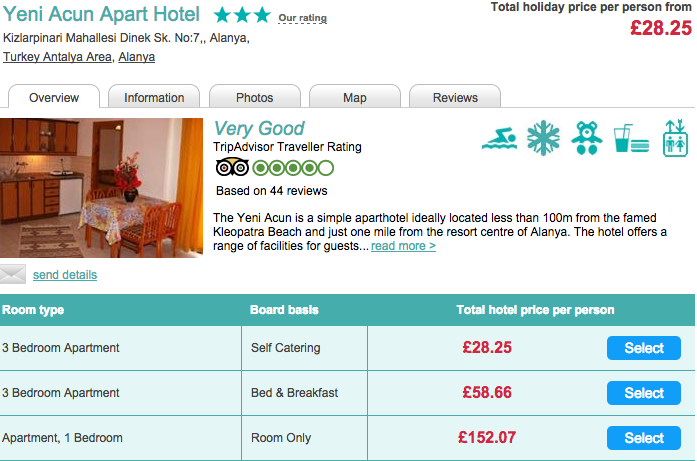
Task: Click the hotel room kitchen photo
Action: pyautogui.click(x=101, y=188)
